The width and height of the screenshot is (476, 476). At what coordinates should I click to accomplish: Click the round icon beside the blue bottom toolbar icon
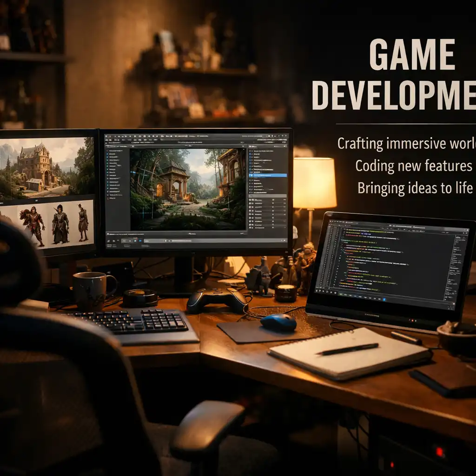135,241
